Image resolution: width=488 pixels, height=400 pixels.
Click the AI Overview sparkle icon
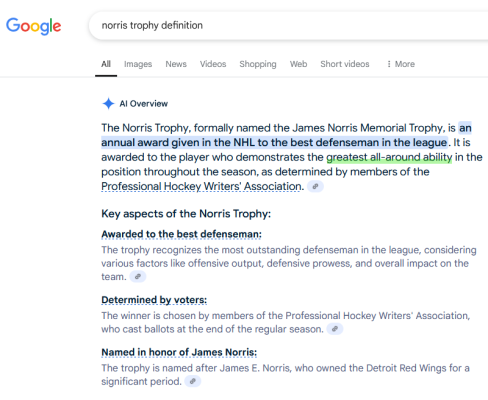(108, 104)
